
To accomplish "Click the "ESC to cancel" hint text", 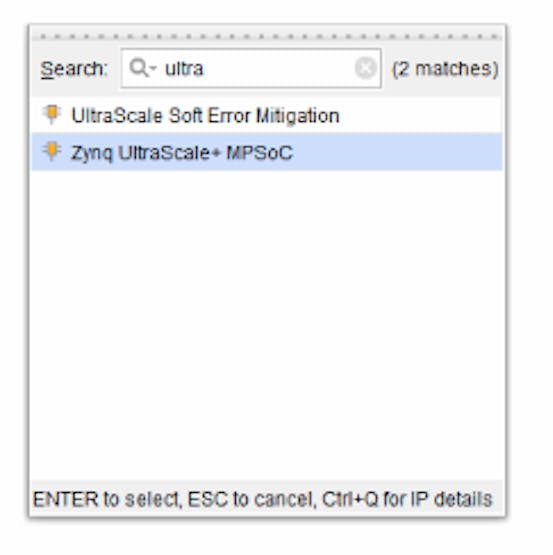I will tap(251, 499).
